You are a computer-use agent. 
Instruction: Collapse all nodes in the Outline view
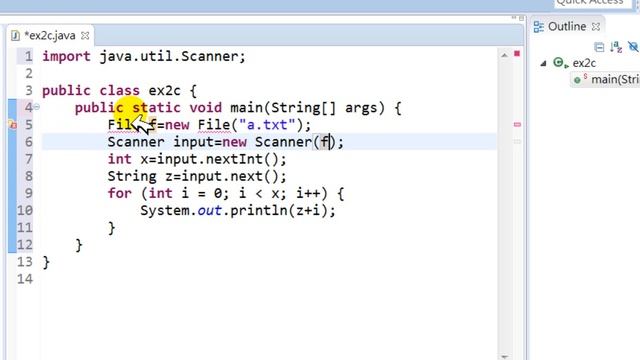click(599, 47)
